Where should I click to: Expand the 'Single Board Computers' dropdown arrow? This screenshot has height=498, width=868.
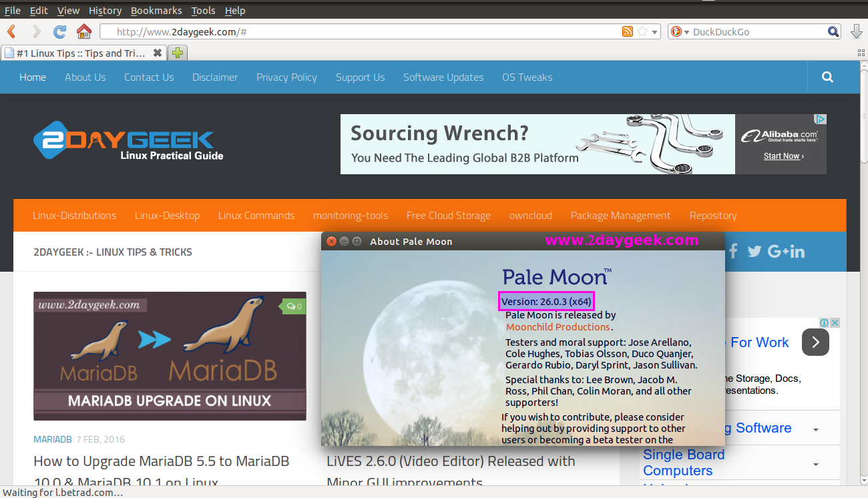[x=816, y=464]
